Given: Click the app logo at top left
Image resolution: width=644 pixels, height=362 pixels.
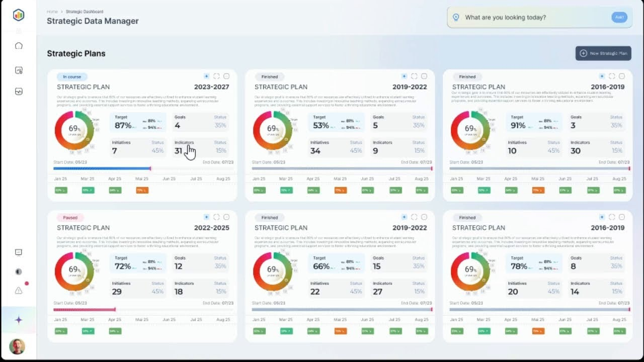Looking at the screenshot, I should point(19,15).
